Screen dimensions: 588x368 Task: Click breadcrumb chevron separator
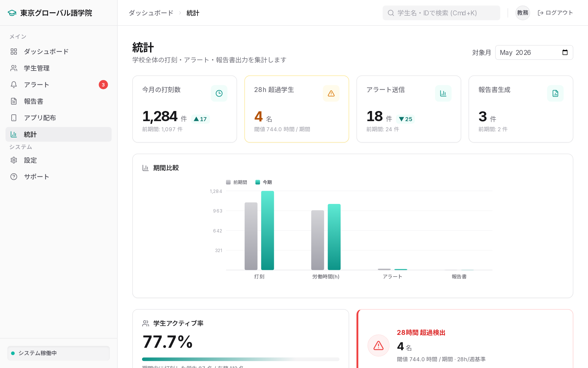tap(180, 13)
